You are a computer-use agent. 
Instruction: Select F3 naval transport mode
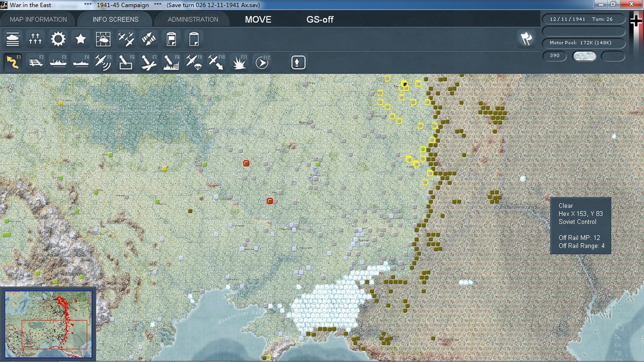(x=58, y=62)
